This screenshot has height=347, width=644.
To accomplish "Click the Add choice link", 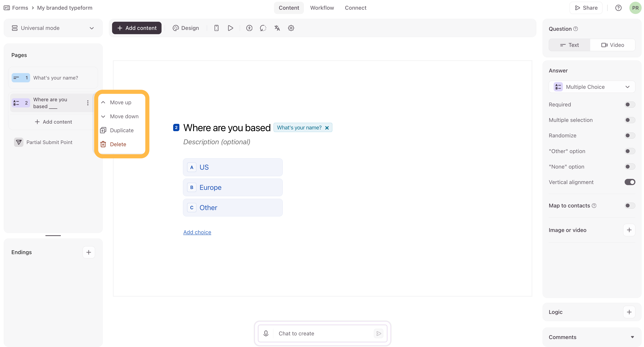I will click(x=197, y=232).
